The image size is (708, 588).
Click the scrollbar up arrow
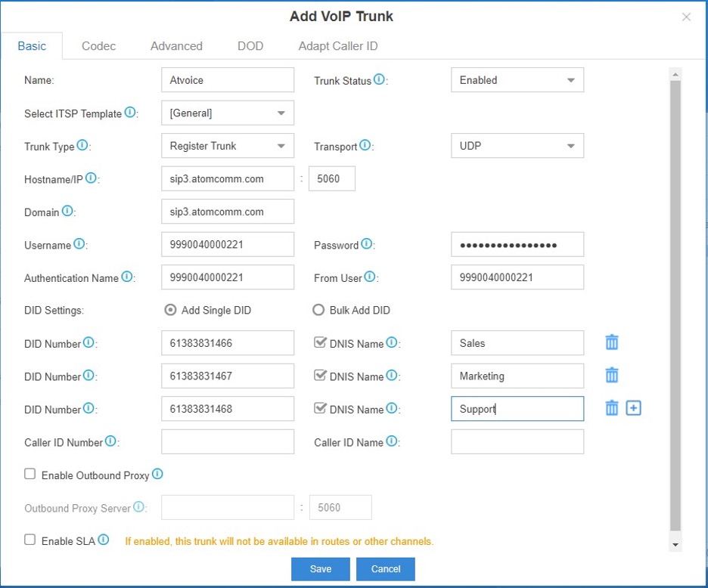[x=675, y=74]
